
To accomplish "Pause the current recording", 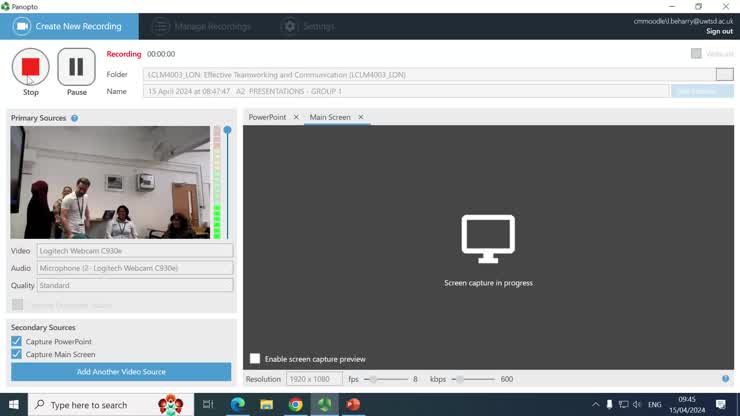I will 76,67.
